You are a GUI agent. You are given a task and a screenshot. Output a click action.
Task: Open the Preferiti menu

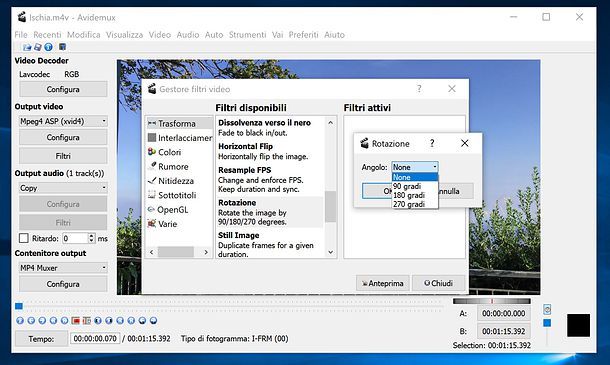point(303,35)
